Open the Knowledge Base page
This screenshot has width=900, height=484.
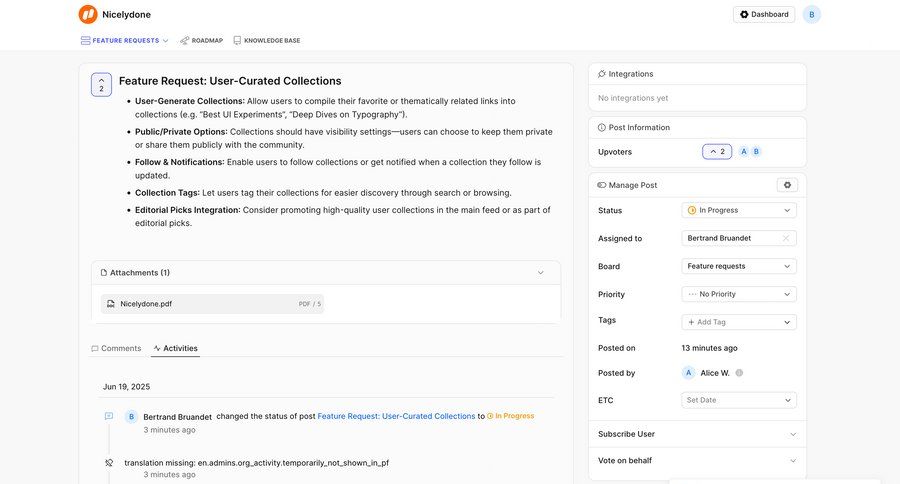coord(267,41)
